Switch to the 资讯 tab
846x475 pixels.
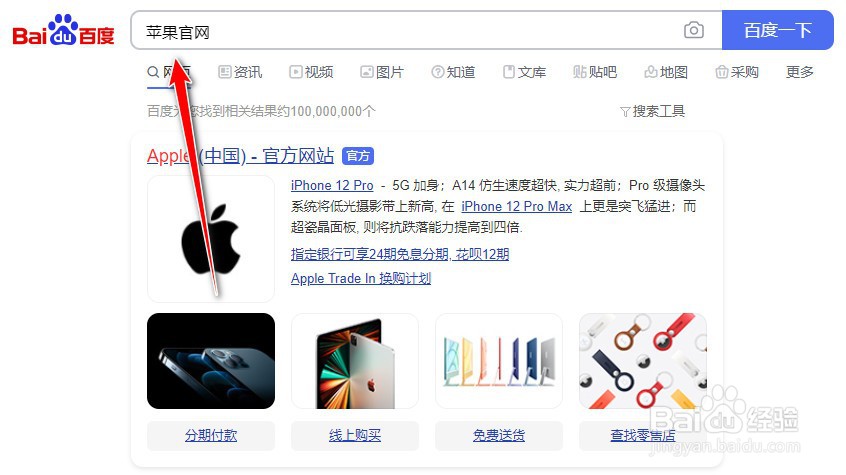pos(240,72)
